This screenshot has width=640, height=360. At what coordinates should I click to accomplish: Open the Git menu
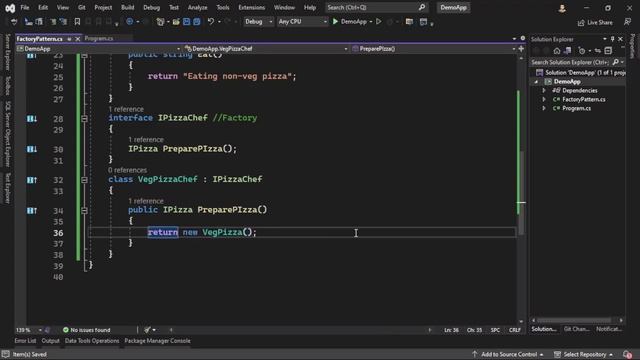point(82,7)
